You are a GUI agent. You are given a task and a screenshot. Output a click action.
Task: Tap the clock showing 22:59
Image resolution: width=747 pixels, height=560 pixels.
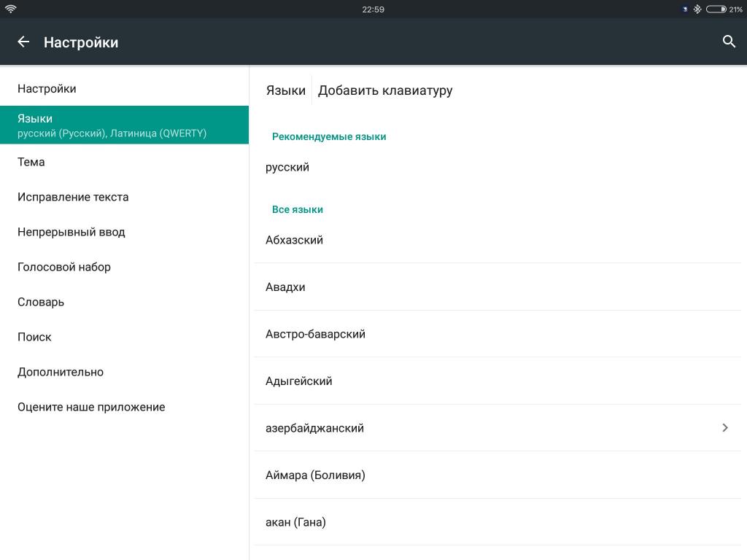[373, 9]
